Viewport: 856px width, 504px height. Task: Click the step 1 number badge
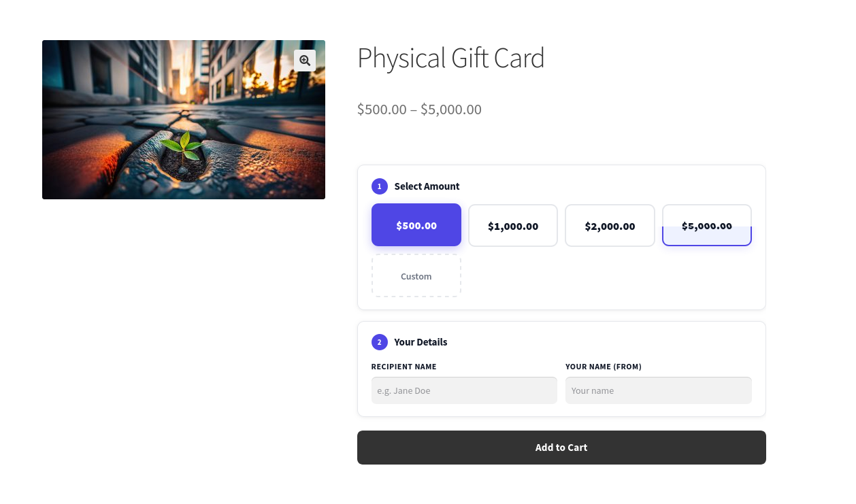coord(379,186)
